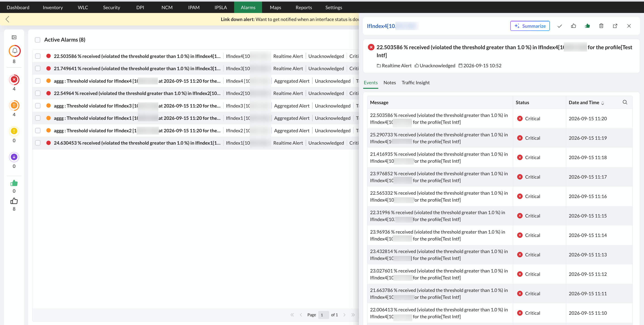
Task: Delete the alarm with trash icon
Action: coord(601,26)
